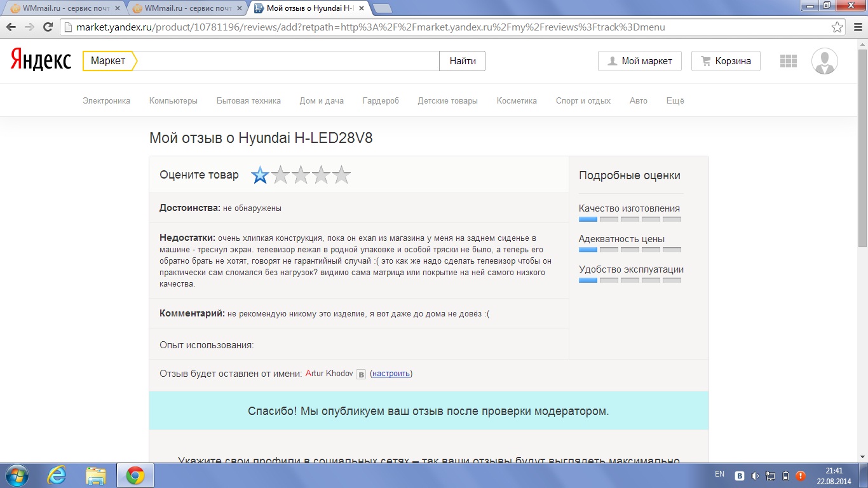Rate the product one star
Screen dimensions: 868x488
[260, 175]
